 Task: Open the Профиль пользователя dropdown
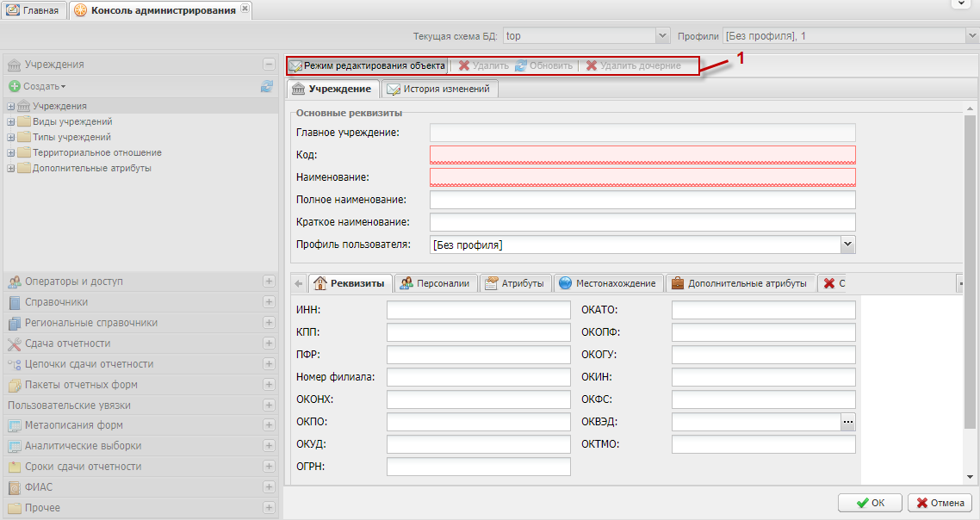[847, 245]
